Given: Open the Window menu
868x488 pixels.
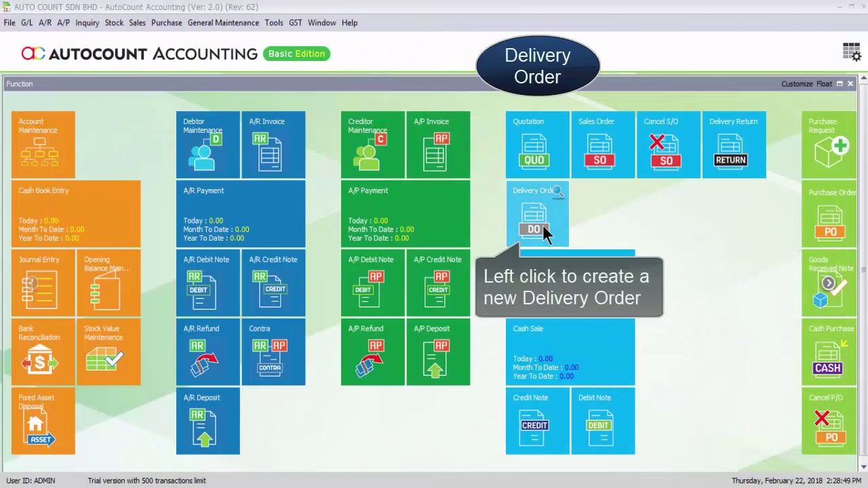Looking at the screenshot, I should pos(321,22).
